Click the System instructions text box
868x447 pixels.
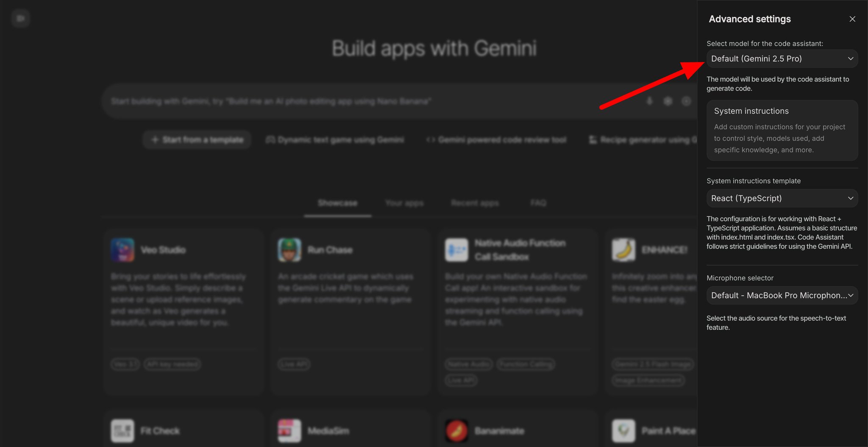pos(782,130)
